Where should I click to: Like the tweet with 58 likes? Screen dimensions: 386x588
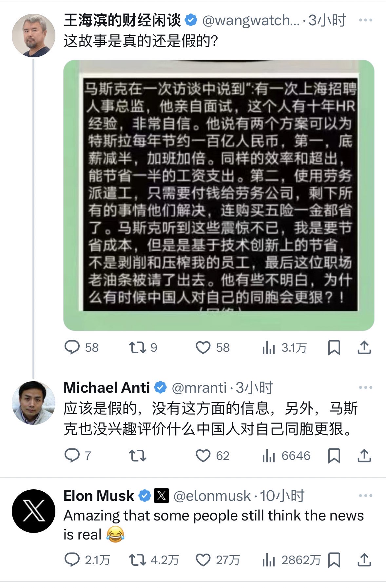pos(203,347)
